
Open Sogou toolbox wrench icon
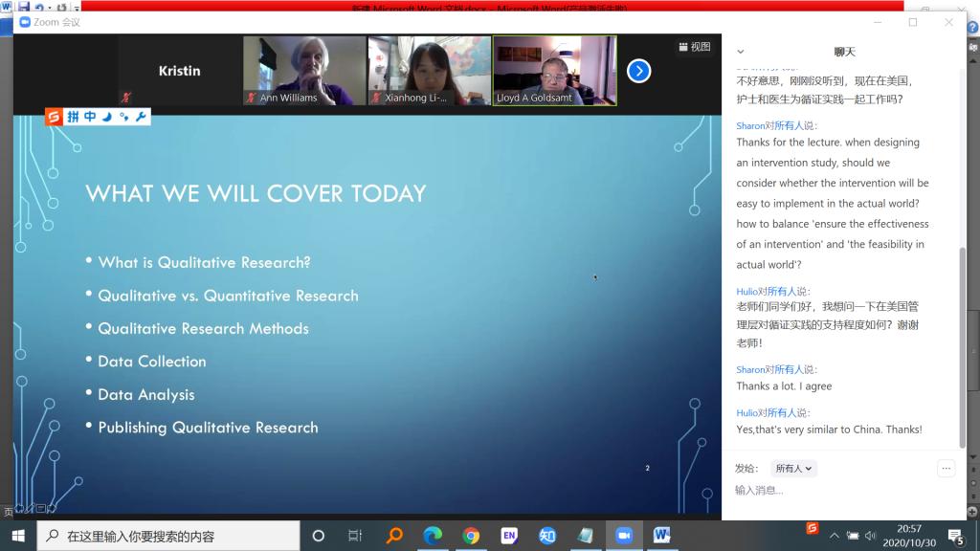[141, 117]
